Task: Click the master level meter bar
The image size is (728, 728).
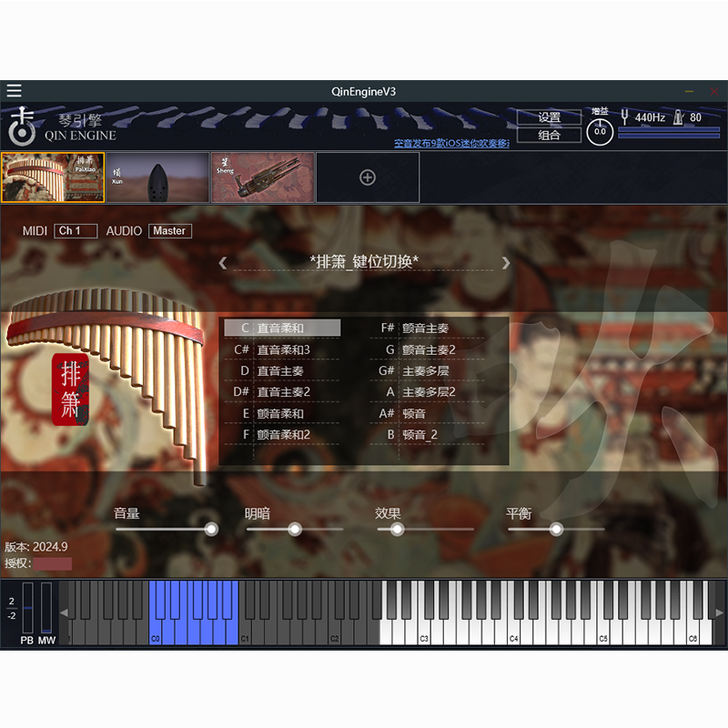Action: [x=669, y=133]
